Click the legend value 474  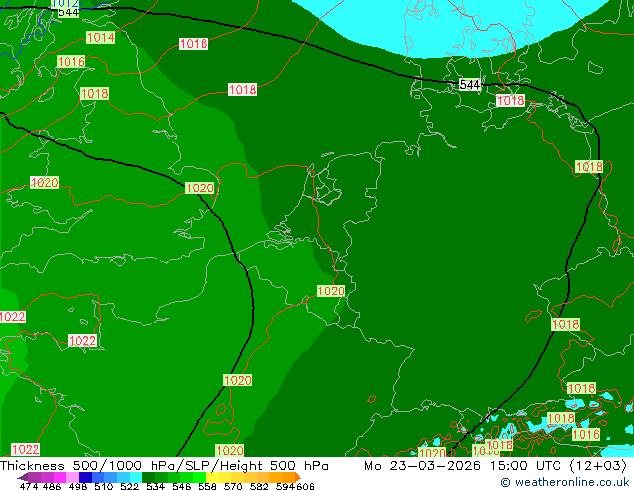click(29, 486)
